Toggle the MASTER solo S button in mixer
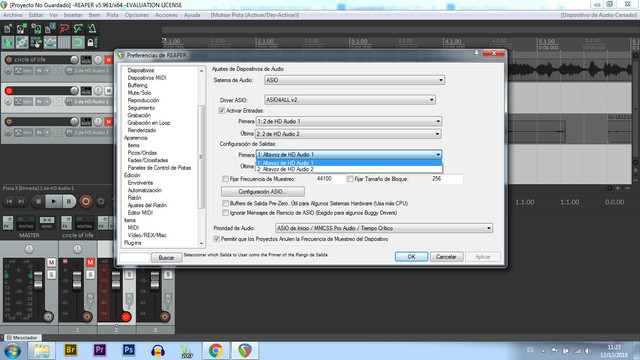The width and height of the screenshot is (640, 360). click(x=51, y=275)
